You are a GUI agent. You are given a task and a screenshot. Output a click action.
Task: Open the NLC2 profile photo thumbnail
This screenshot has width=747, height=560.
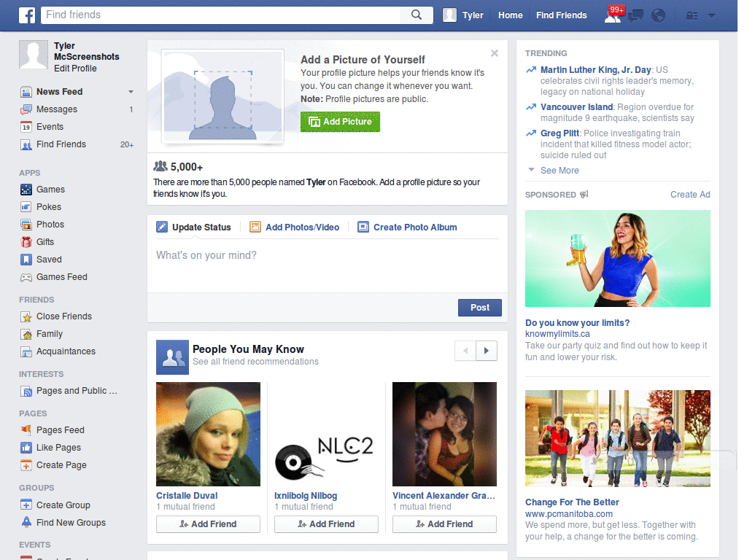[326, 434]
